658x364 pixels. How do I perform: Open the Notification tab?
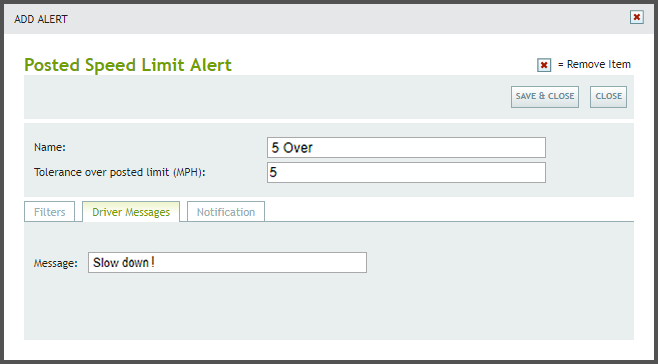coord(226,212)
